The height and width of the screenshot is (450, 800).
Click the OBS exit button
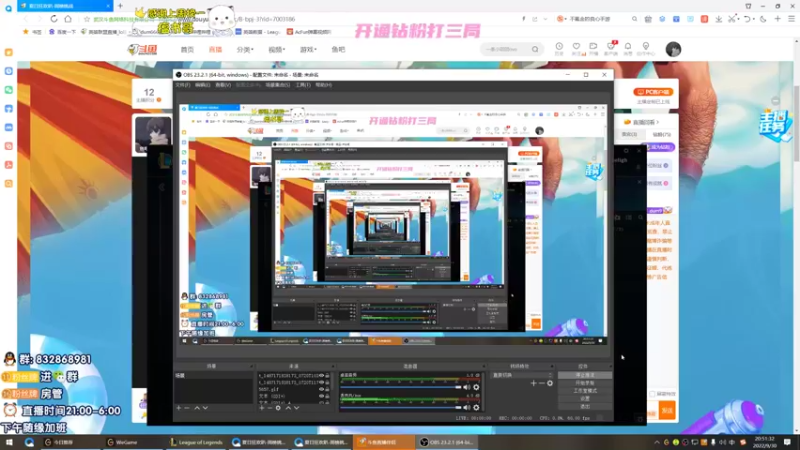pyautogui.click(x=585, y=407)
